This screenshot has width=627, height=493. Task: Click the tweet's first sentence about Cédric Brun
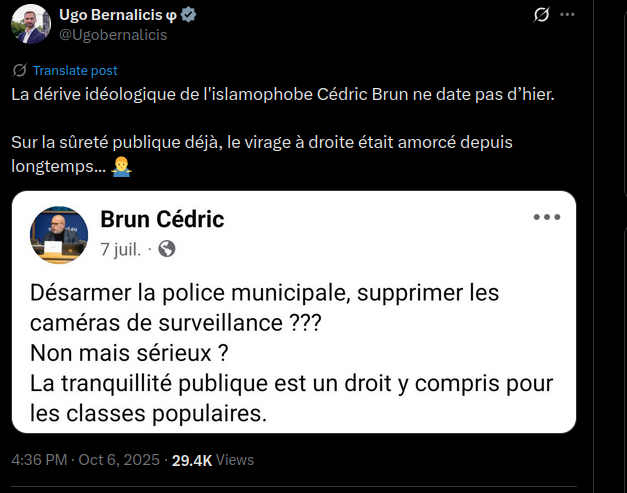(282, 94)
